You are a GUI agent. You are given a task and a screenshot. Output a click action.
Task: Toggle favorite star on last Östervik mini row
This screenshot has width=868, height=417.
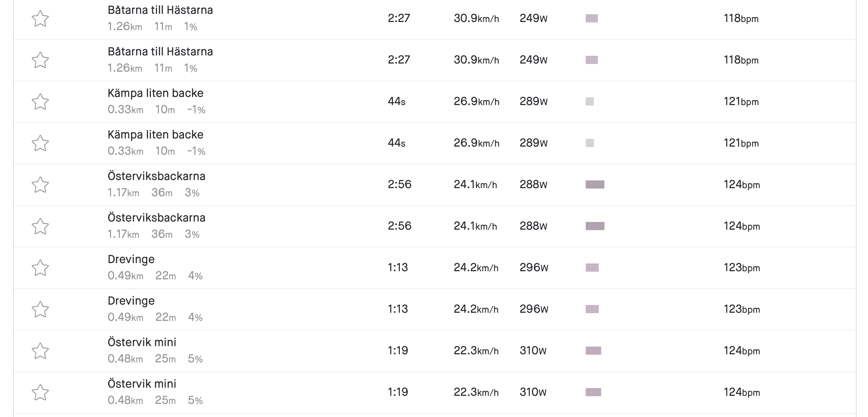[x=40, y=393]
